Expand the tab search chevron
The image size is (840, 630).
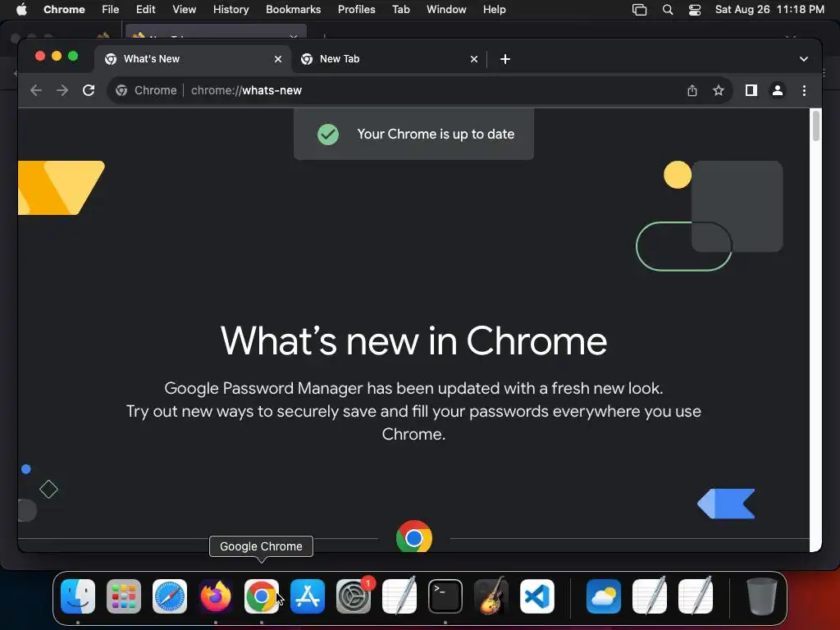804,59
